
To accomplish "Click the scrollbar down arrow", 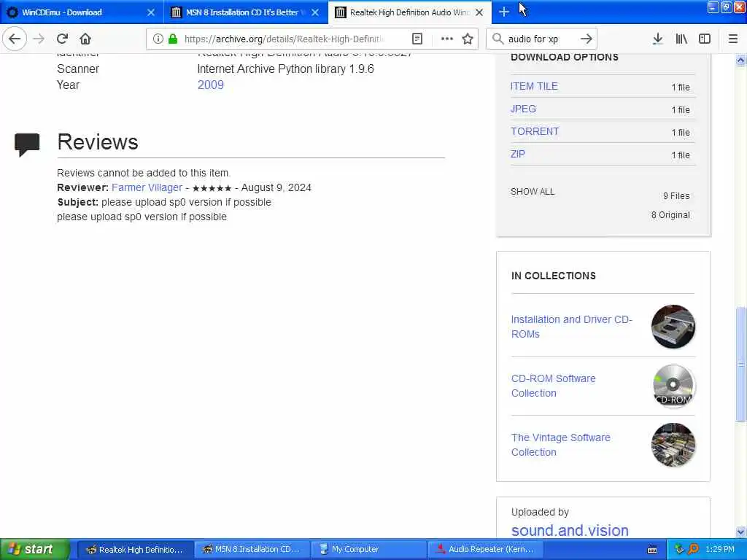I will [x=740, y=532].
